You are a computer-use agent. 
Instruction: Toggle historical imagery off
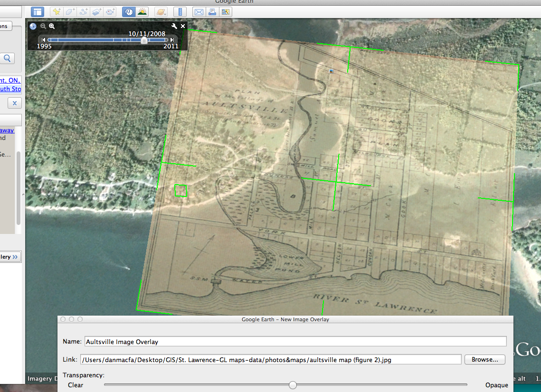click(x=128, y=11)
